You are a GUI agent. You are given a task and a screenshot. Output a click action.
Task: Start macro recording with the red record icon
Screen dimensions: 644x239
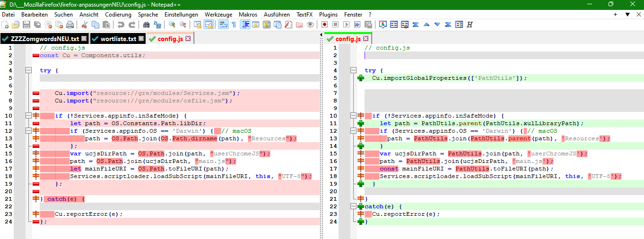(325, 25)
